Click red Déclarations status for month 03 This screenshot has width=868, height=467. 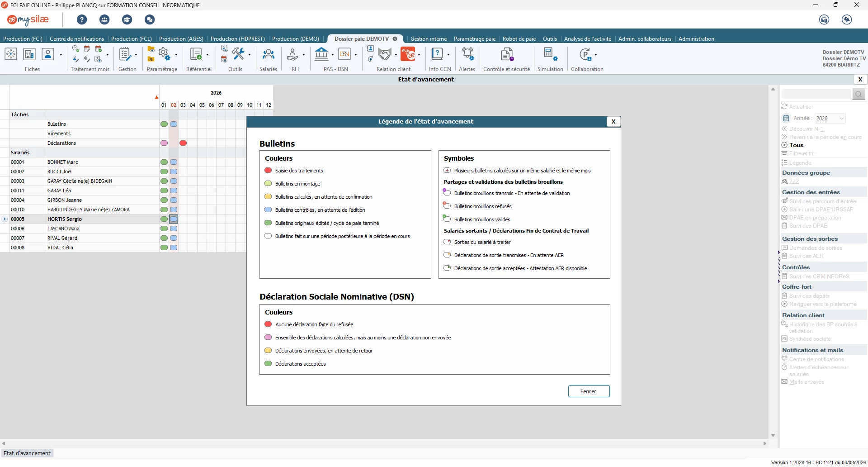coord(183,143)
